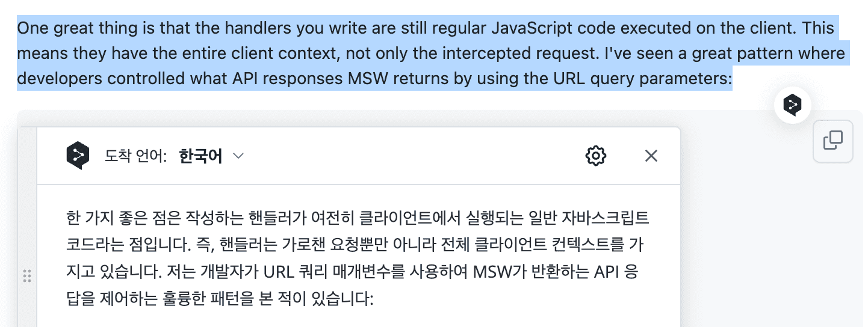This screenshot has width=868, height=327.
Task: Click the six-dot drag handle
Action: coord(27,276)
